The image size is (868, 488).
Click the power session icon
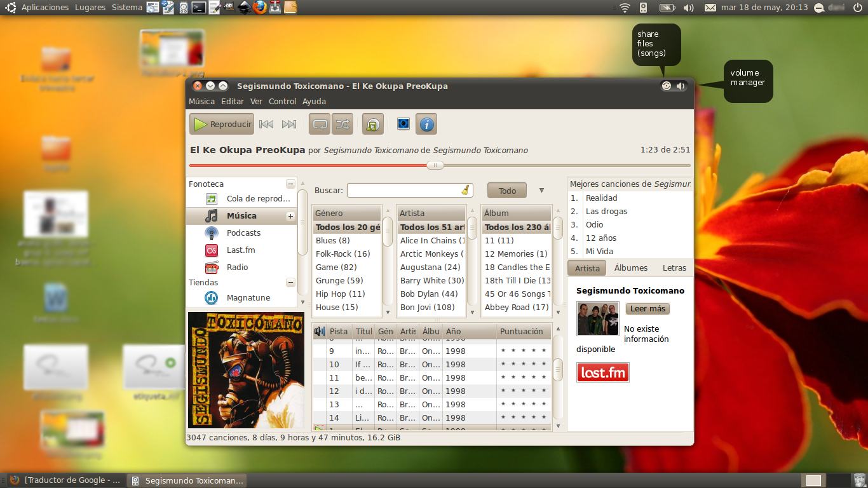[858, 8]
